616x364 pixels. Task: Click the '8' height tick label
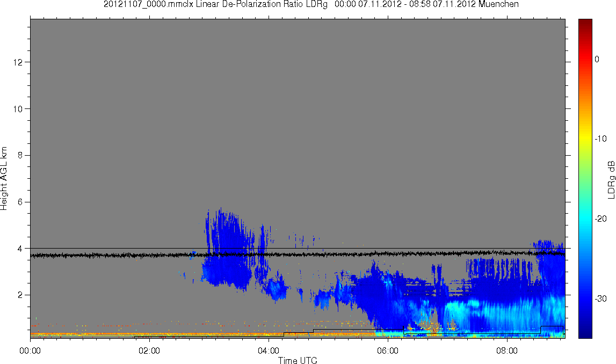(20, 156)
